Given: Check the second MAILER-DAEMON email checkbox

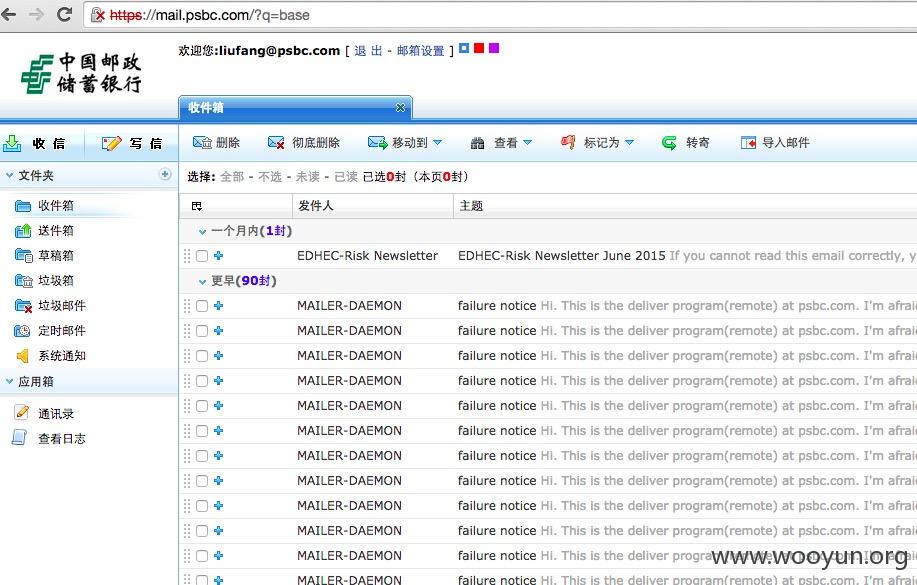Looking at the screenshot, I should (202, 331).
